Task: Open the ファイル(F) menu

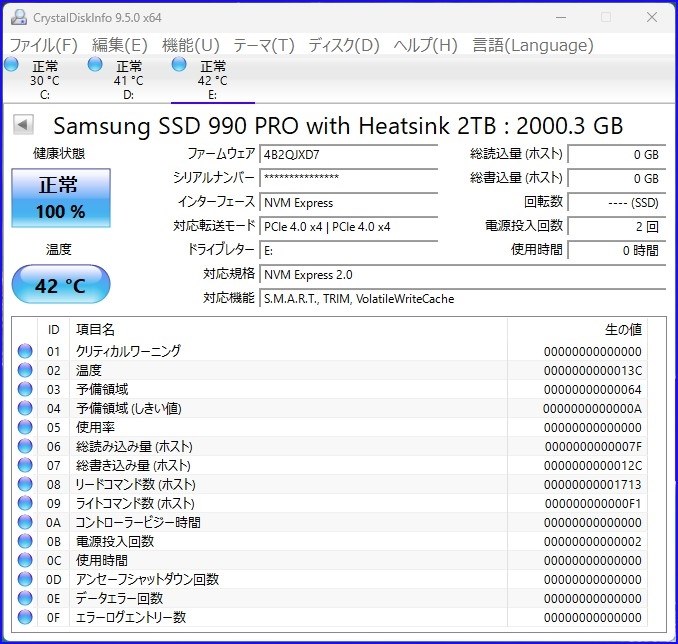Action: pyautogui.click(x=43, y=45)
